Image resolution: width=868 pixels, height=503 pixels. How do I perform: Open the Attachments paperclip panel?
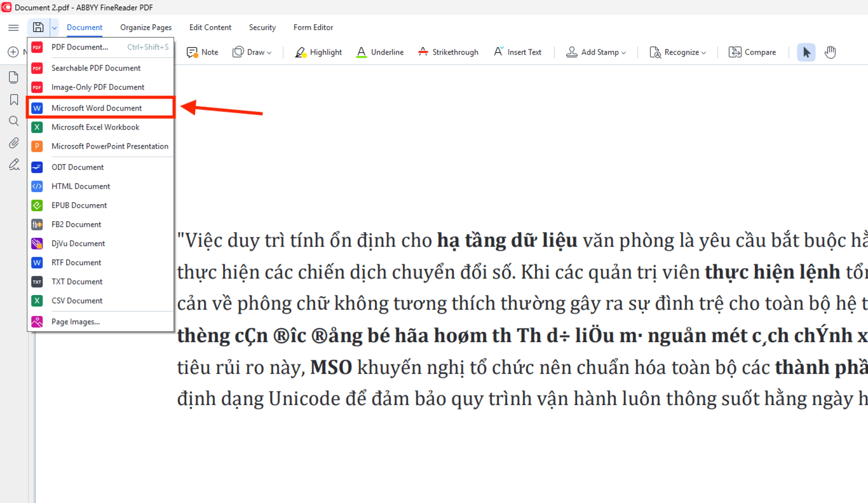(x=13, y=142)
